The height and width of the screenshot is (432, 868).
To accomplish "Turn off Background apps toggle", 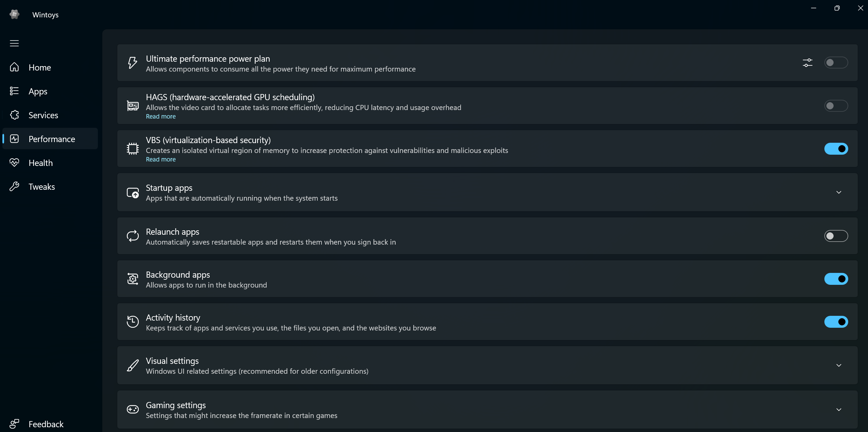I will coord(836,279).
